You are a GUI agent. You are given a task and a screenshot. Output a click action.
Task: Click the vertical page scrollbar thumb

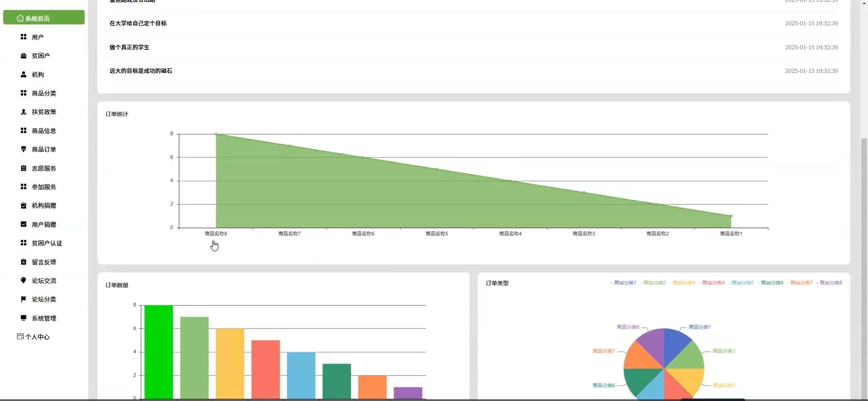[x=864, y=268]
